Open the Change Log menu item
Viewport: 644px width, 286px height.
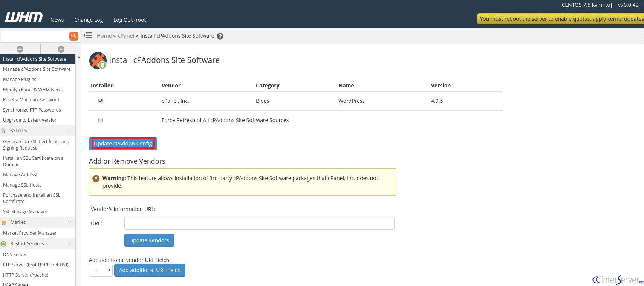[x=89, y=20]
